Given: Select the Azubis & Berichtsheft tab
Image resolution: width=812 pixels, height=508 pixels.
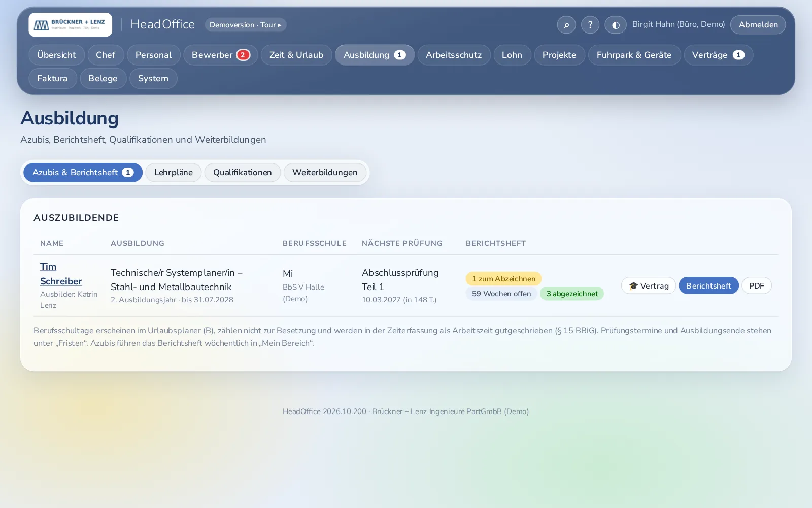Looking at the screenshot, I should tap(83, 172).
